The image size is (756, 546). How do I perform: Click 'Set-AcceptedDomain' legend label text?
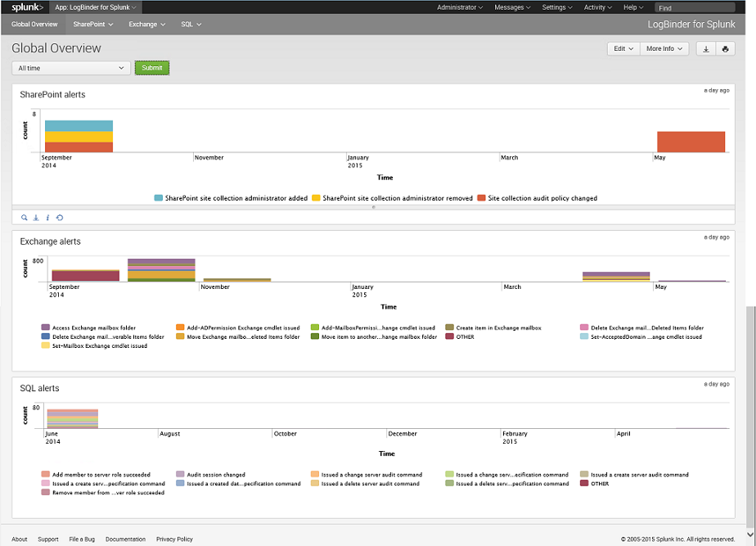(646, 336)
